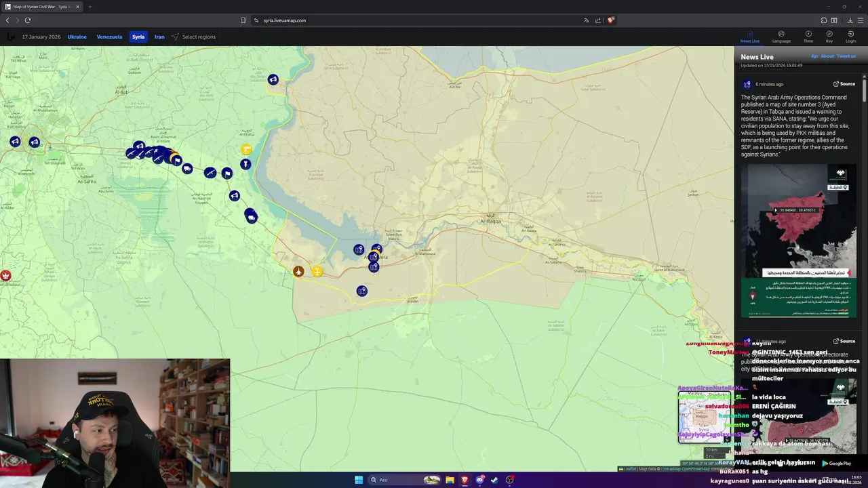Open the browser downloads icon
The image size is (868, 488).
[850, 20]
